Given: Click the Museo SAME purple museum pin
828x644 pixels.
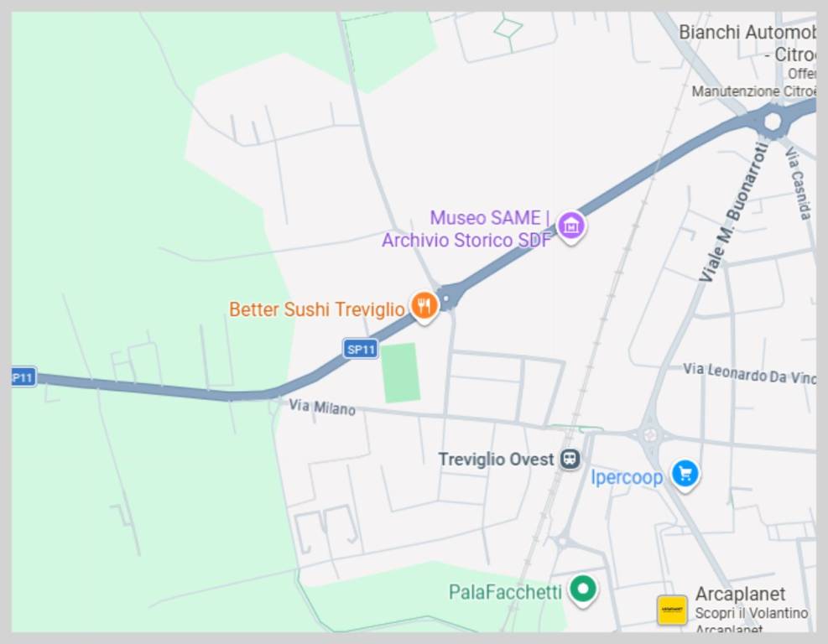Looking at the screenshot, I should pos(570,227).
